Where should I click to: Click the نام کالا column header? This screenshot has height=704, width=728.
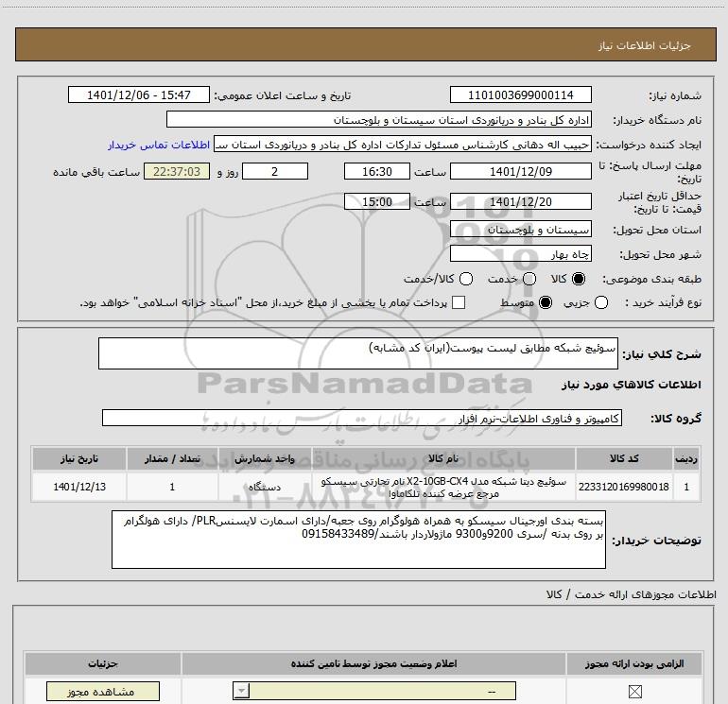click(442, 458)
